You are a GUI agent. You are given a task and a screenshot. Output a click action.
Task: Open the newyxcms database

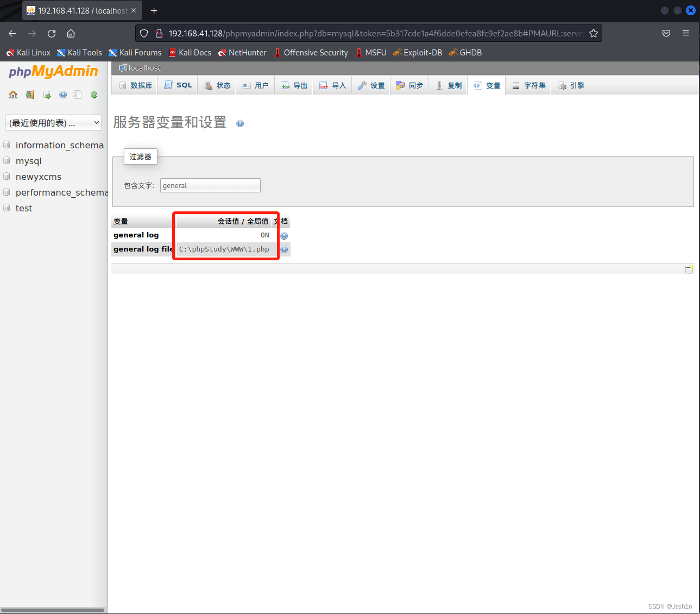click(39, 177)
